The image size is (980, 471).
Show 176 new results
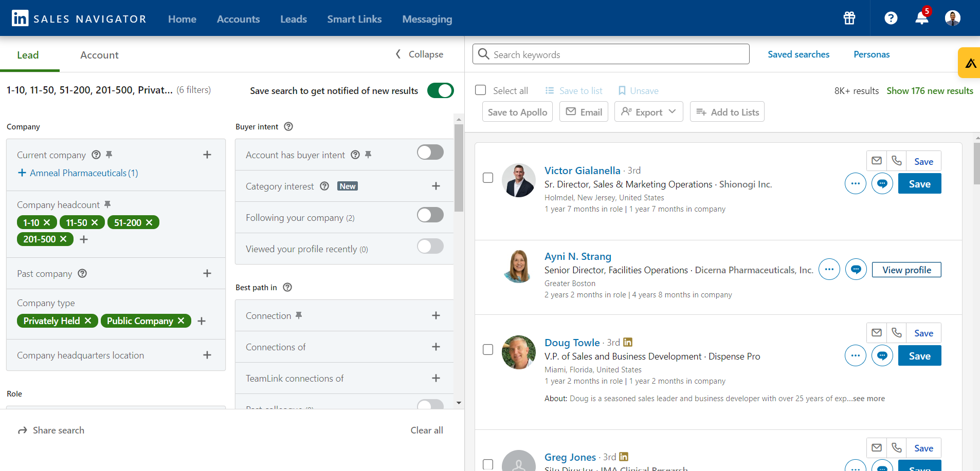(x=930, y=90)
